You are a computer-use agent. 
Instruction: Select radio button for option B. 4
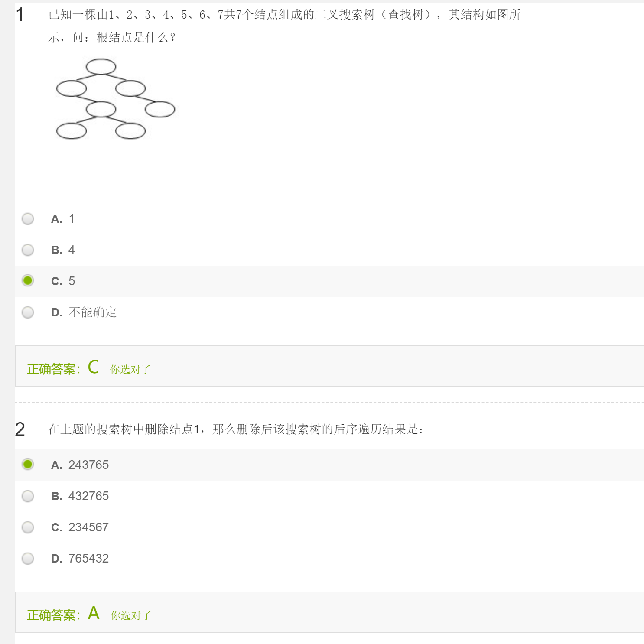click(28, 250)
